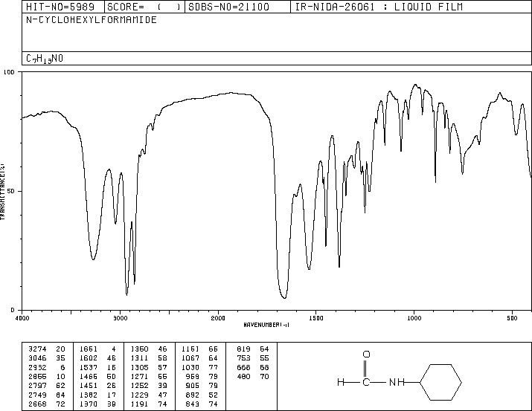Click the 1500 x-axis tick label
The height and width of the screenshot is (411, 532).
pos(316,318)
